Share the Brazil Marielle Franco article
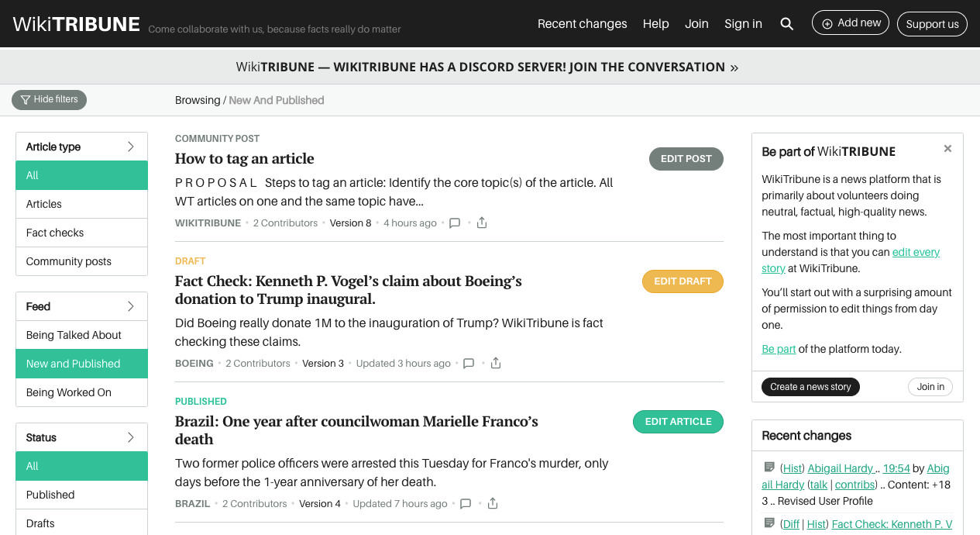 (x=493, y=504)
